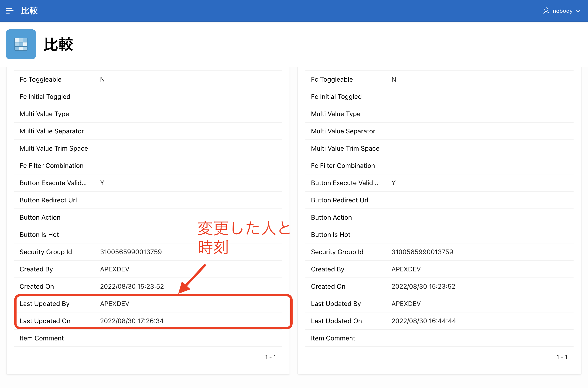This screenshot has width=588, height=388.
Task: Open the hamburger navigation menu
Action: pyautogui.click(x=10, y=11)
